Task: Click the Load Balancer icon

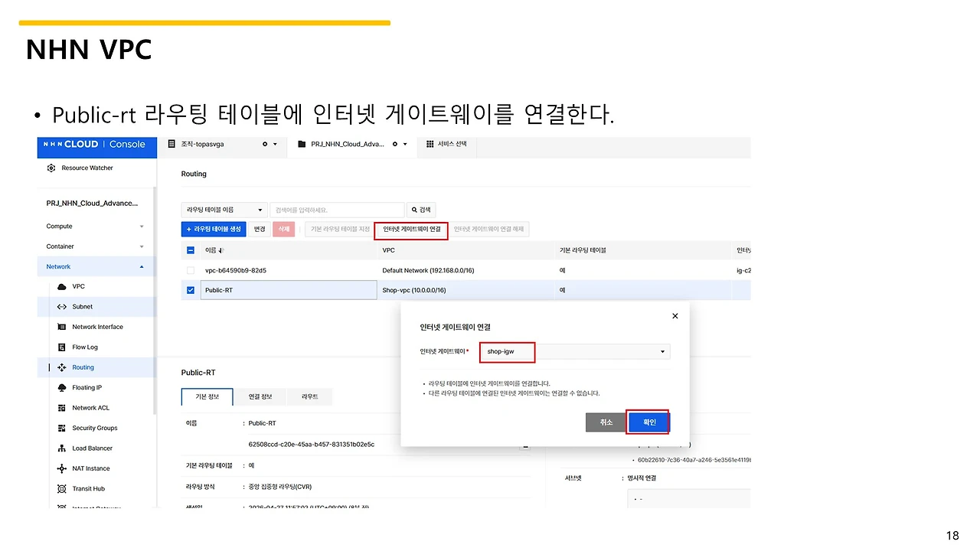Action: point(62,448)
